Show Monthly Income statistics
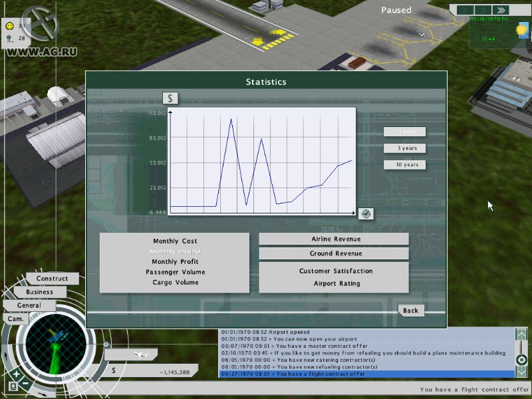This screenshot has height=399, width=532. (175, 251)
